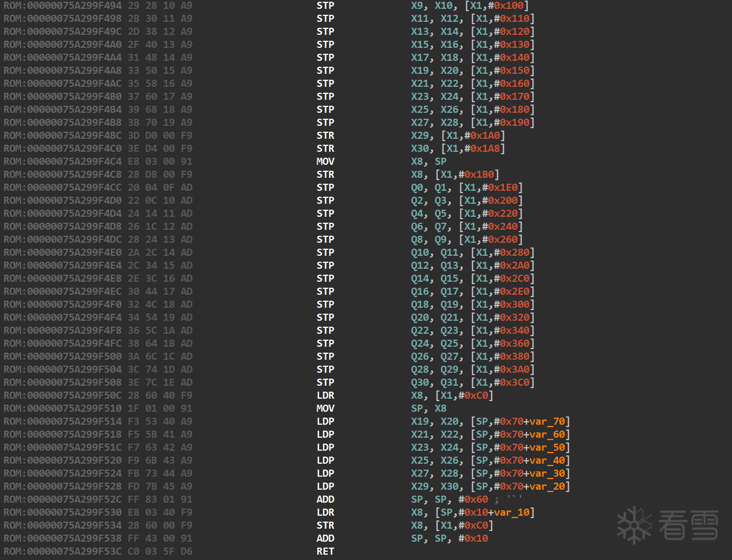Click the Q16 register operand
Screen dimensions: 732x560
[420, 291]
